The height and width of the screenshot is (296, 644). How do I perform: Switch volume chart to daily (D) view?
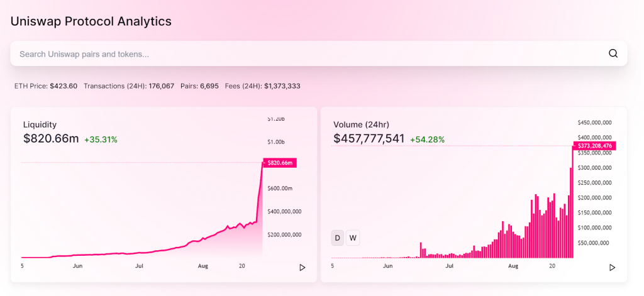338,238
